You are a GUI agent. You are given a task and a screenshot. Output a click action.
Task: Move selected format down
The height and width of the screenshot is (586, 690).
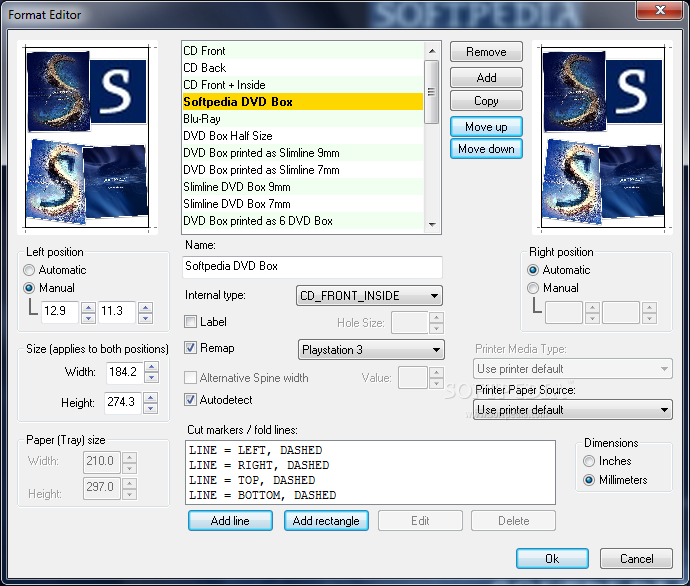coord(486,149)
